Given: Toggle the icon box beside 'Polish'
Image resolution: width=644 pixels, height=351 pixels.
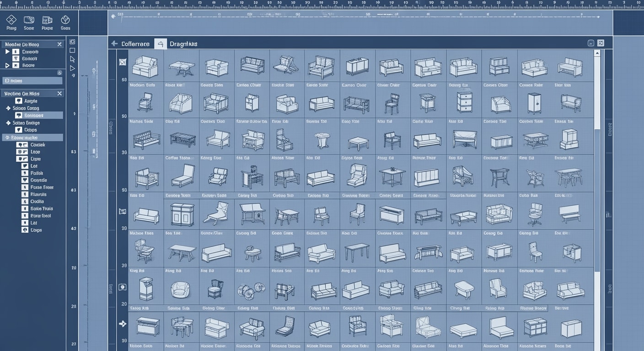Looking at the screenshot, I should coord(25,173).
